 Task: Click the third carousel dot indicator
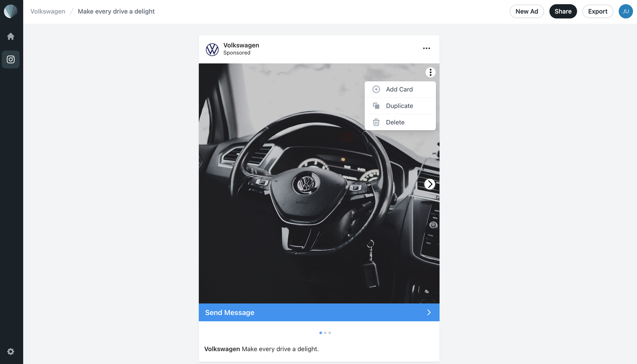click(329, 333)
